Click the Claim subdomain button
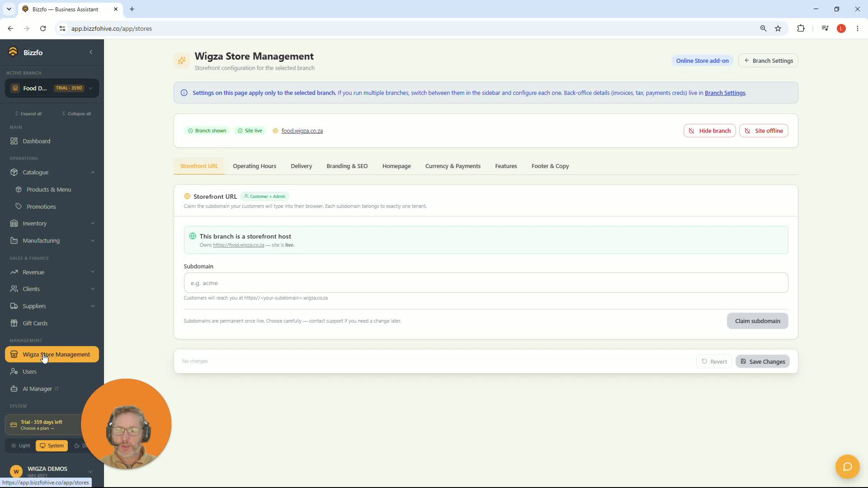Screen dimensions: 868x488 757,321
